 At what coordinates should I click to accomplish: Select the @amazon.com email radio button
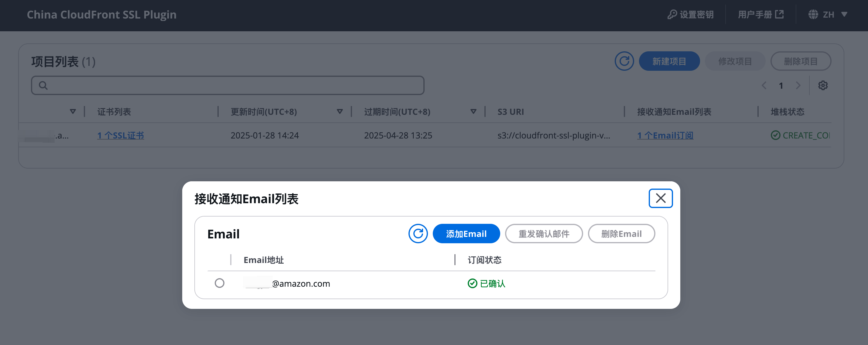coord(219,283)
